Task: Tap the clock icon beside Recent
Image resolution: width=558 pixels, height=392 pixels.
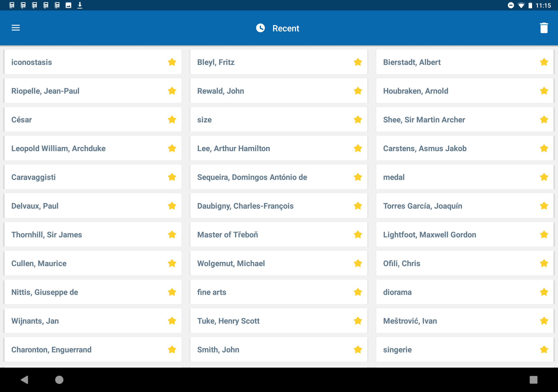Action: [x=260, y=28]
